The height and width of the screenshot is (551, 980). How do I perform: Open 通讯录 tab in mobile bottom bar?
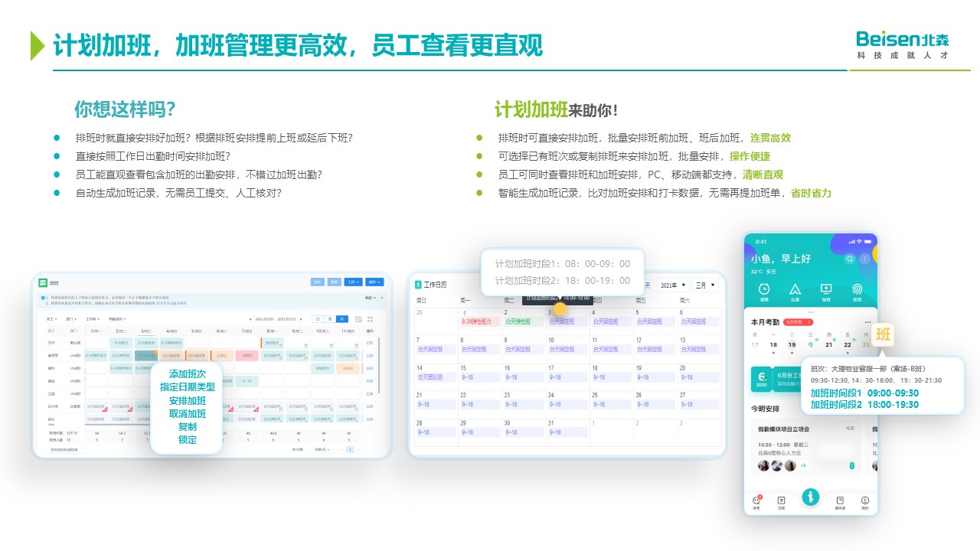(840, 502)
